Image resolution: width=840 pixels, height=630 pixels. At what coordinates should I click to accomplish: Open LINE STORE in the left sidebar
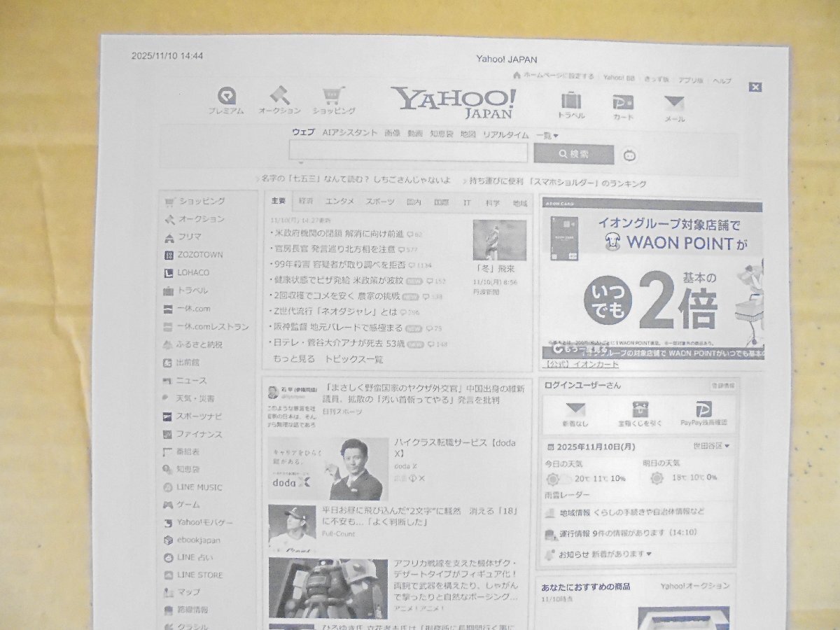192,575
